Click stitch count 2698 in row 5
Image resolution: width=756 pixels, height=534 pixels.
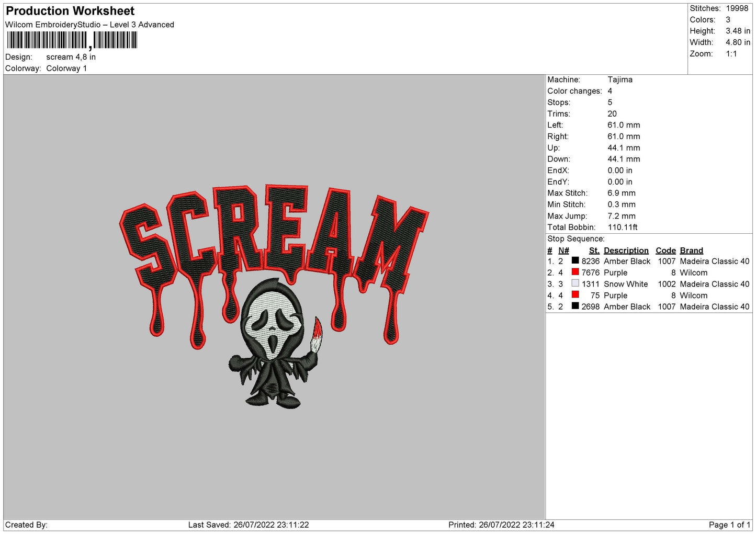(591, 307)
